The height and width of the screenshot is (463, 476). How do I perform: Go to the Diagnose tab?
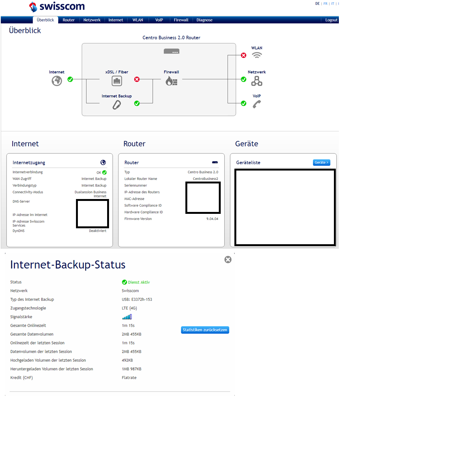point(204,20)
